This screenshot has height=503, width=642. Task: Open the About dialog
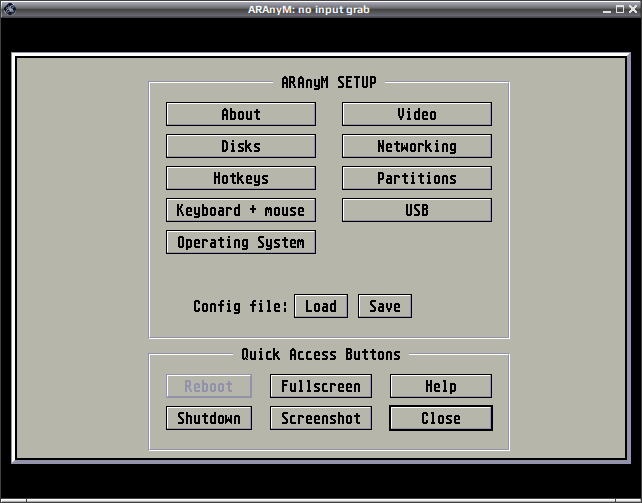coord(241,114)
